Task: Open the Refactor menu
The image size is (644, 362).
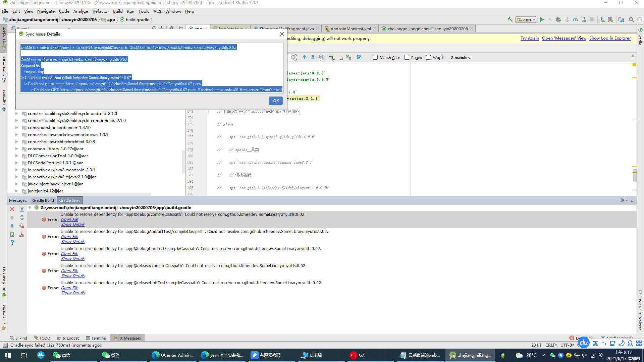Action: [100, 11]
